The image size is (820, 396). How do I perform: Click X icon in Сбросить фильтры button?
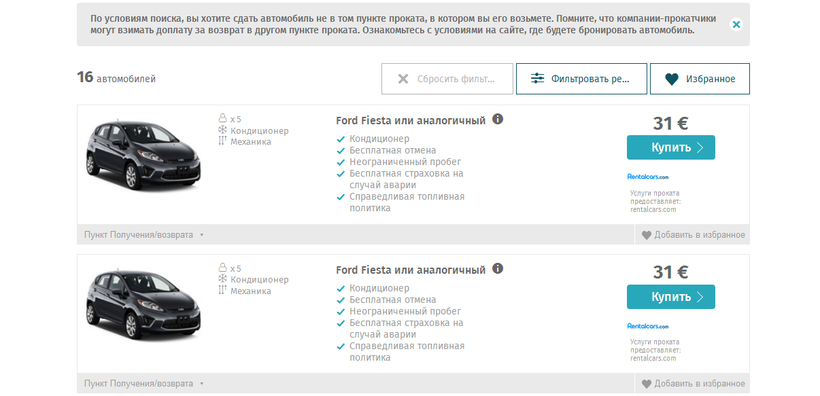tap(403, 79)
